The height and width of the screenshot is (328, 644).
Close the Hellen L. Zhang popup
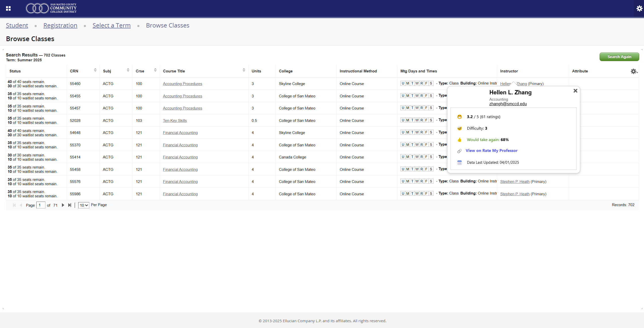point(575,91)
